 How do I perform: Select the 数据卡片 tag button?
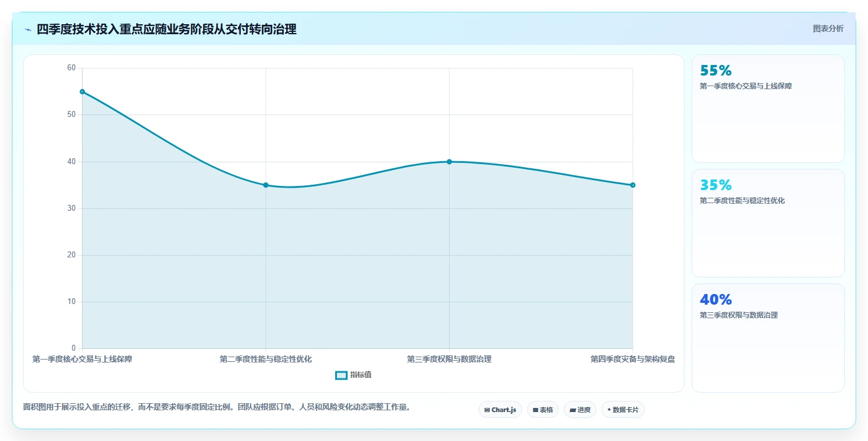tap(623, 410)
